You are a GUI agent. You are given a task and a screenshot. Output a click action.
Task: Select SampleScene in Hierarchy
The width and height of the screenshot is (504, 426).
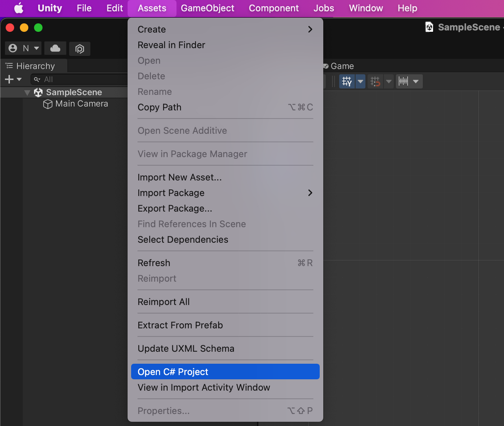[x=74, y=92]
